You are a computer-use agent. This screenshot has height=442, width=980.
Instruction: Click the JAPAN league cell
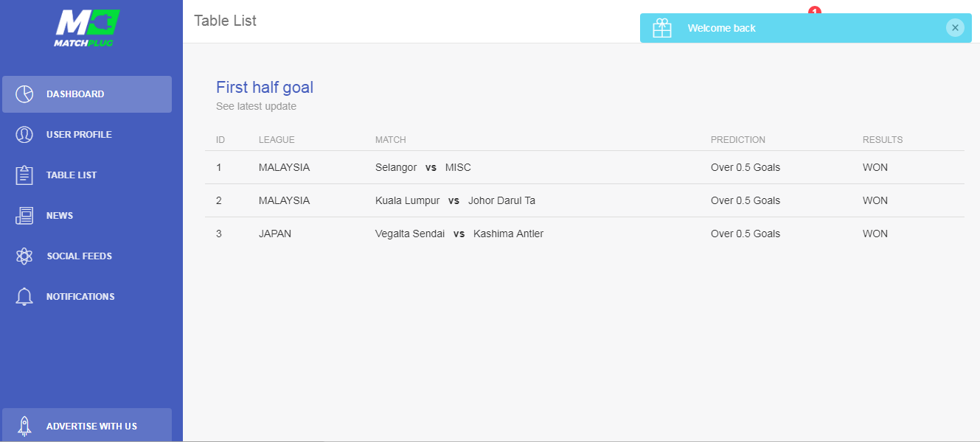(x=275, y=234)
